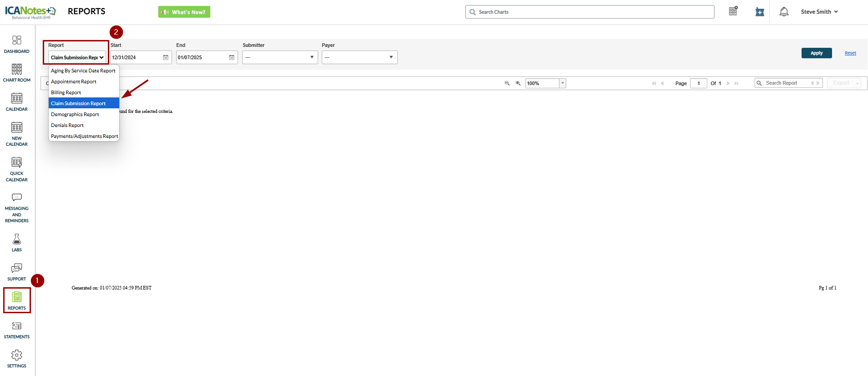
Task: Find next search match in report
Action: pyautogui.click(x=818, y=83)
